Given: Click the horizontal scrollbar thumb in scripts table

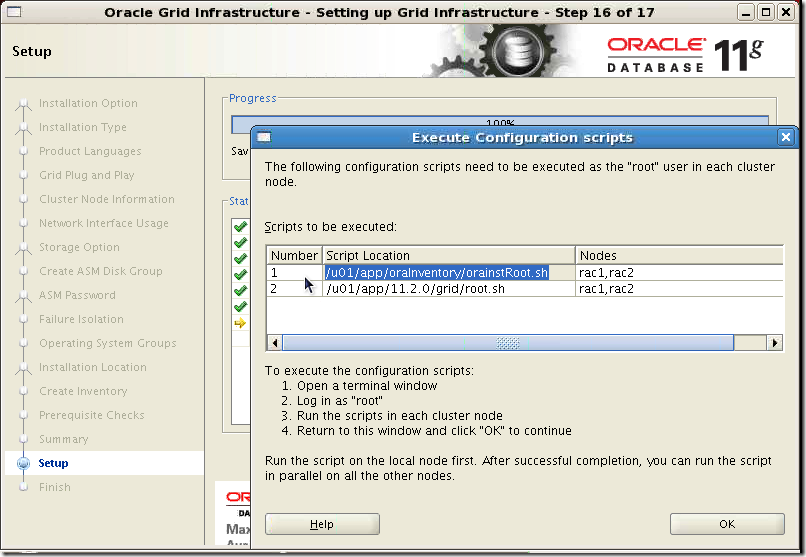Looking at the screenshot, I should click(x=508, y=343).
